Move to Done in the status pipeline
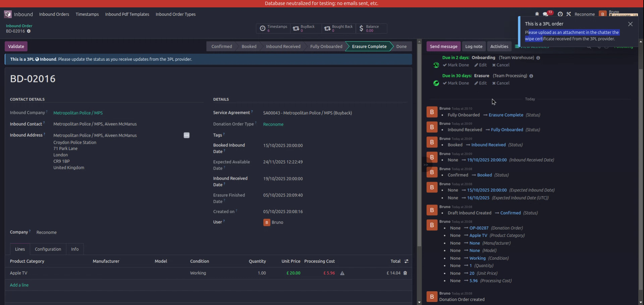 click(x=401, y=46)
